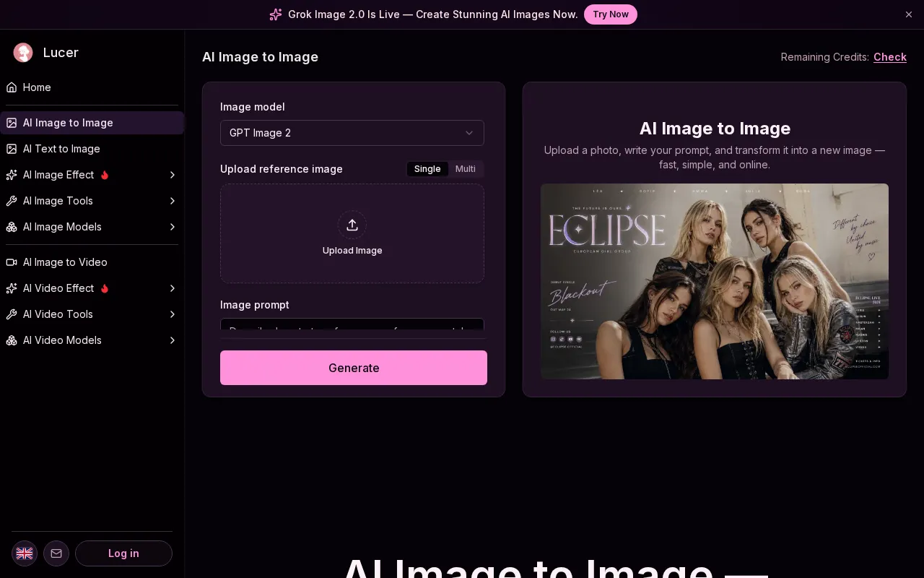This screenshot has height=578, width=924.
Task: Click the Try Now button
Action: pyautogui.click(x=611, y=14)
